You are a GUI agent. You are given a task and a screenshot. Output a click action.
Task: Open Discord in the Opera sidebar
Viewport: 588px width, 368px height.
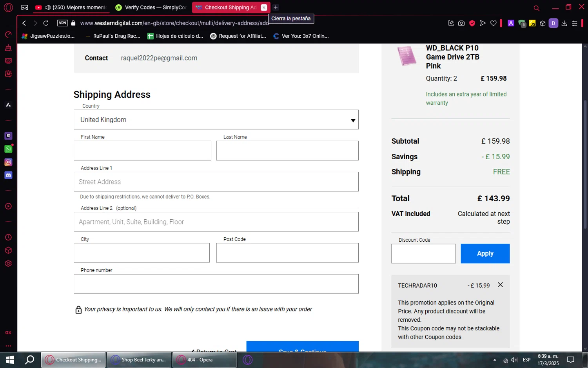(8, 175)
